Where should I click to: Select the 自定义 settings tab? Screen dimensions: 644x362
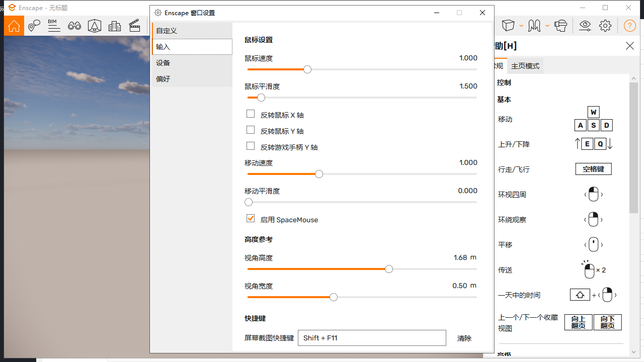(x=192, y=31)
